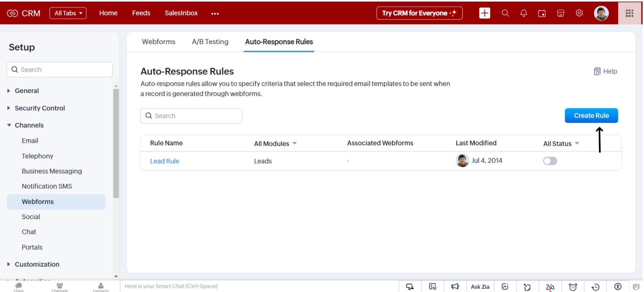Open the reminders alarm clock icon
644x292 pixels.
point(573,286)
